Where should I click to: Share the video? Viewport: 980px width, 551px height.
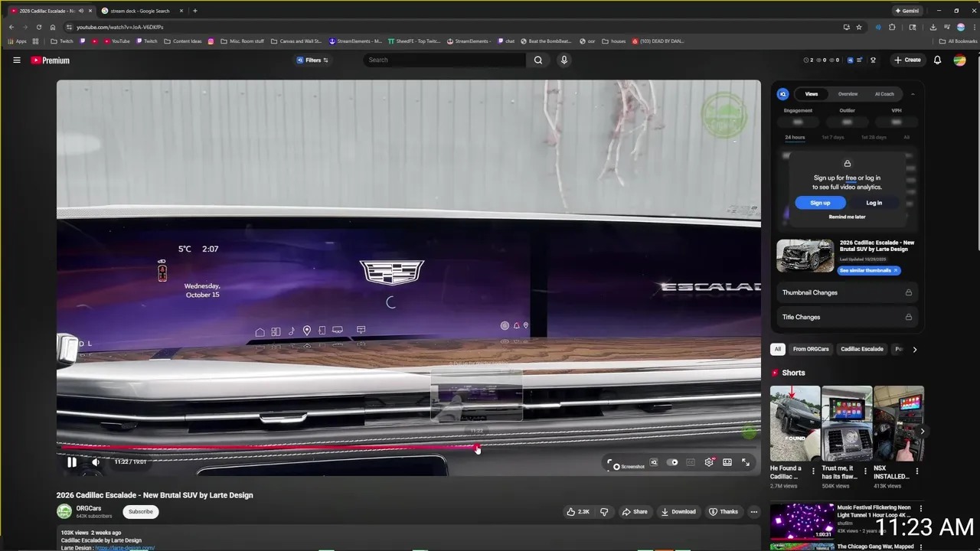635,511
